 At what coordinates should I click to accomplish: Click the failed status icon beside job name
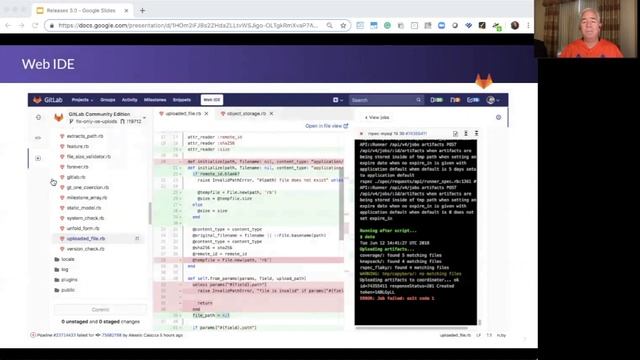(361, 133)
